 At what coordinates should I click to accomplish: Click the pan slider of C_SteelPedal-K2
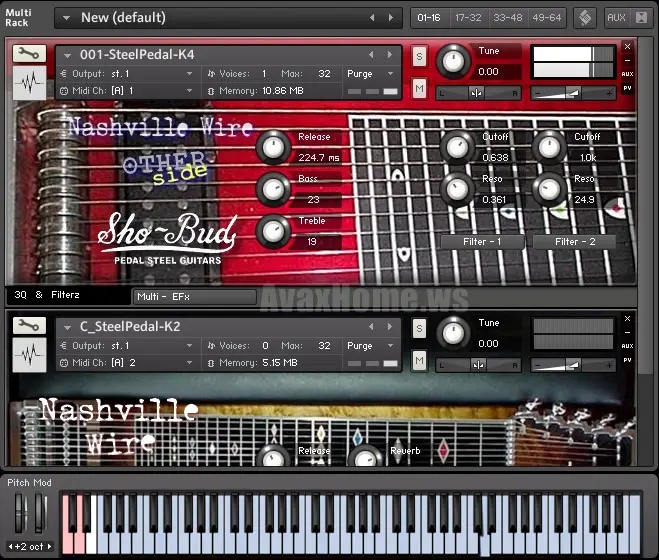[x=478, y=365]
